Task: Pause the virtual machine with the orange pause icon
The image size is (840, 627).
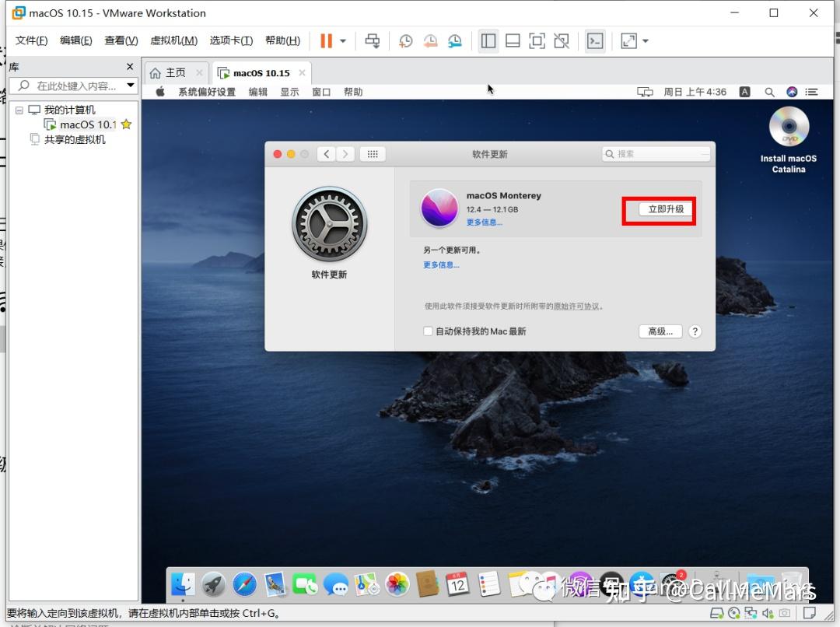Action: (x=326, y=40)
